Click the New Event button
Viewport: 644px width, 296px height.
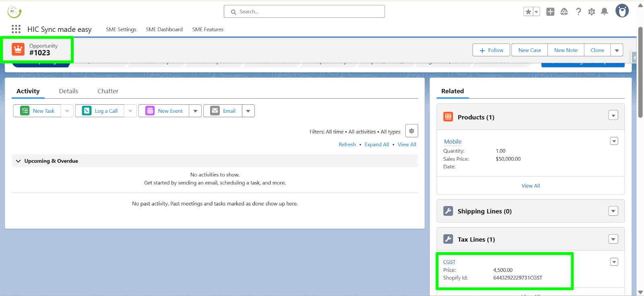(x=164, y=111)
